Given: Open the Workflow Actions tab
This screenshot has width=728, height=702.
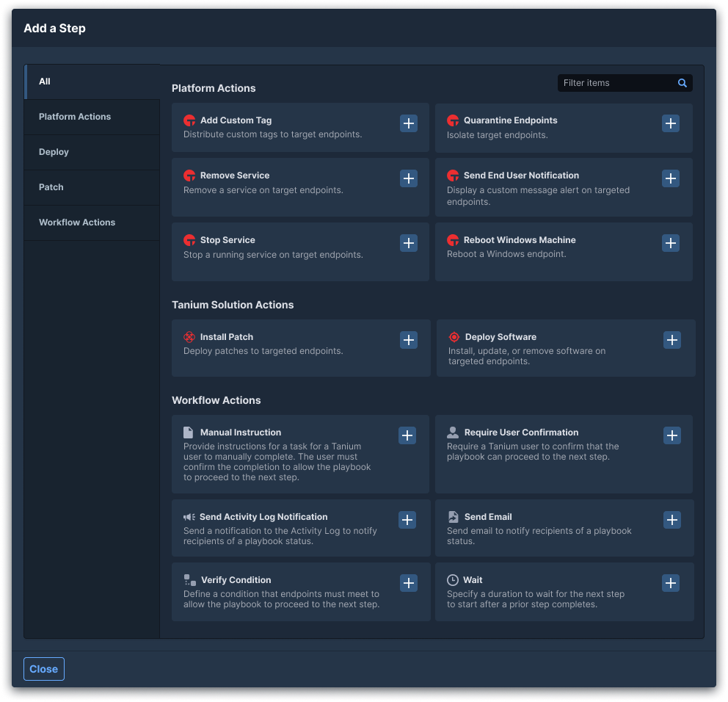Looking at the screenshot, I should (77, 222).
